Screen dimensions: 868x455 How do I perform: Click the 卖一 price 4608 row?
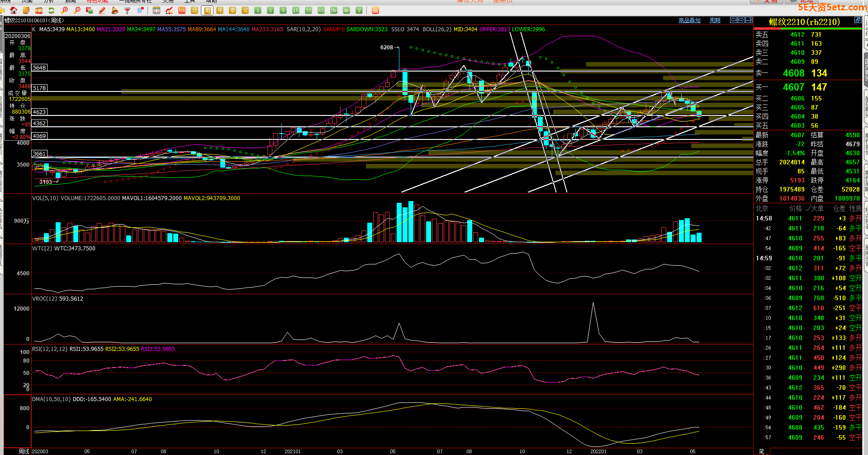coord(808,73)
